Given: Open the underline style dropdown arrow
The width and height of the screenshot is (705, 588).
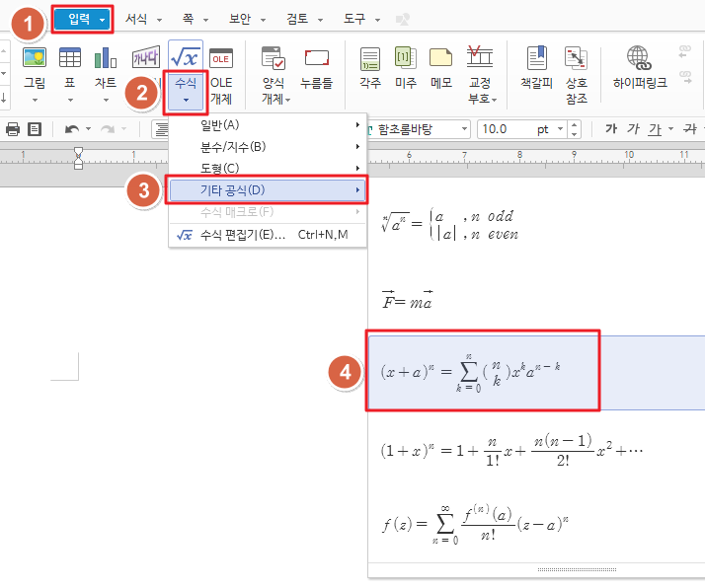Looking at the screenshot, I should click(670, 129).
